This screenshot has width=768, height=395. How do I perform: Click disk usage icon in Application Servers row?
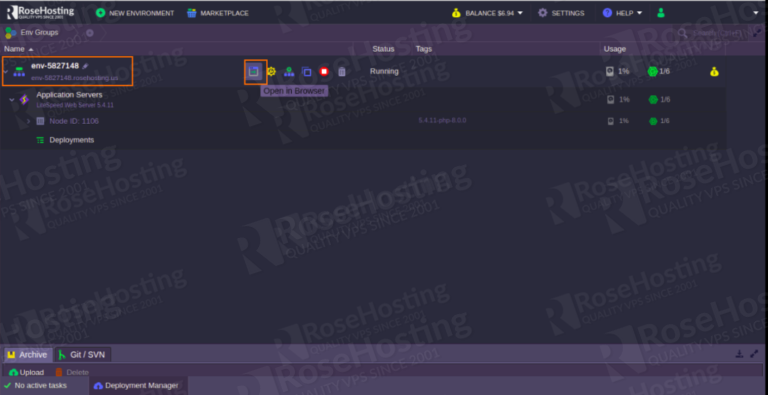coord(610,99)
